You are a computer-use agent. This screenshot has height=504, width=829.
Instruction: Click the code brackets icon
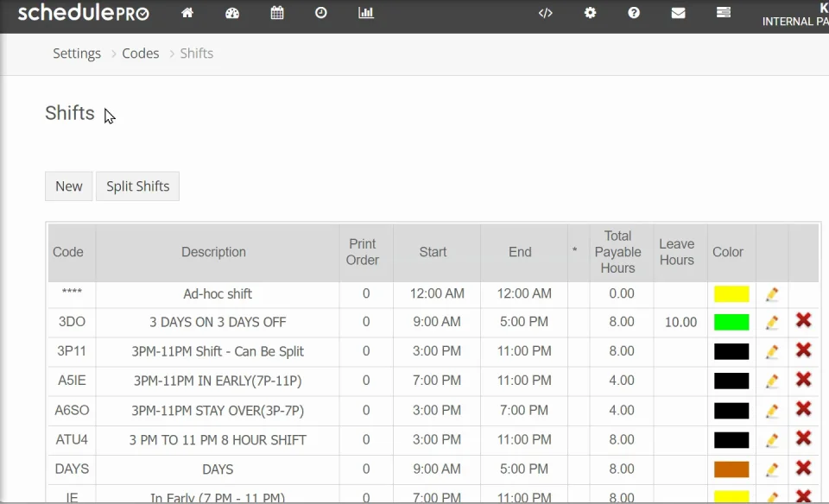(546, 13)
